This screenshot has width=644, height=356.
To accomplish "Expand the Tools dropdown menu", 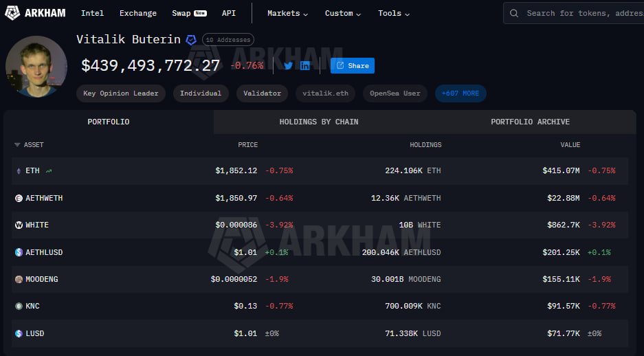I will [x=394, y=13].
